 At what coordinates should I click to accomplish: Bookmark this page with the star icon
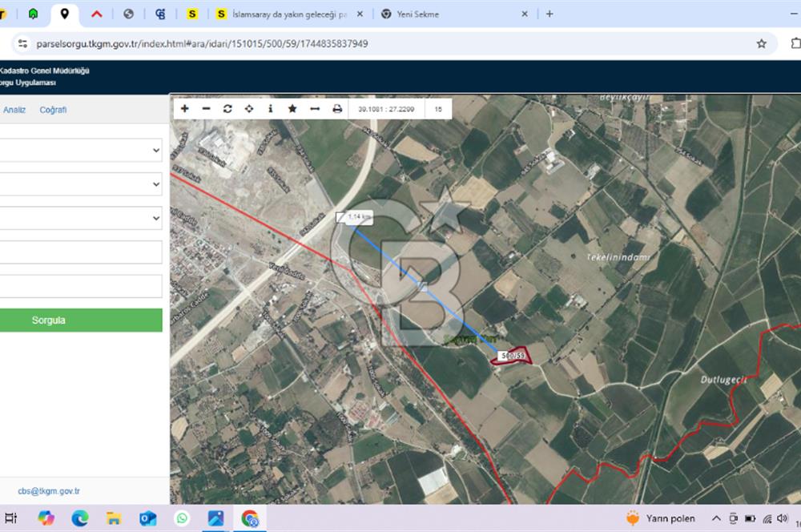761,43
